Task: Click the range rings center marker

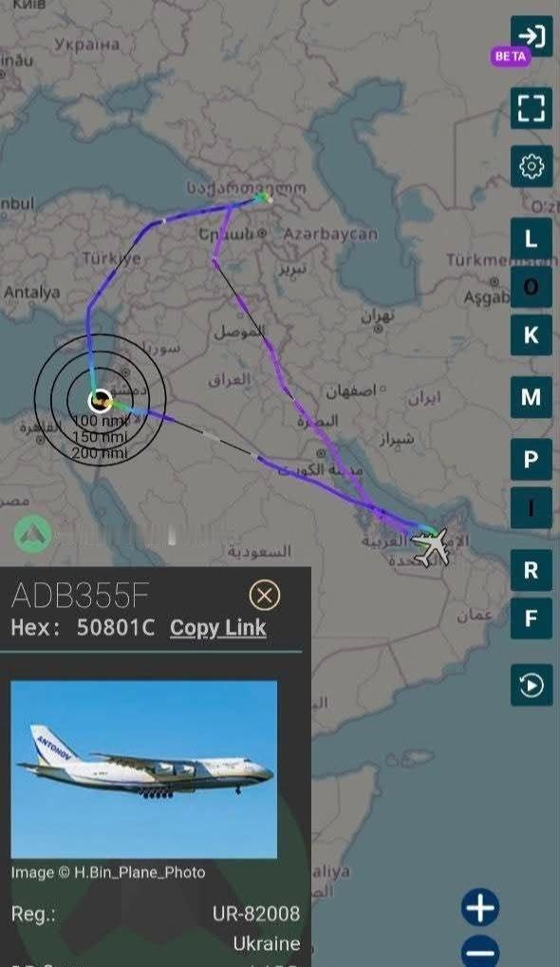Action: pyautogui.click(x=100, y=402)
